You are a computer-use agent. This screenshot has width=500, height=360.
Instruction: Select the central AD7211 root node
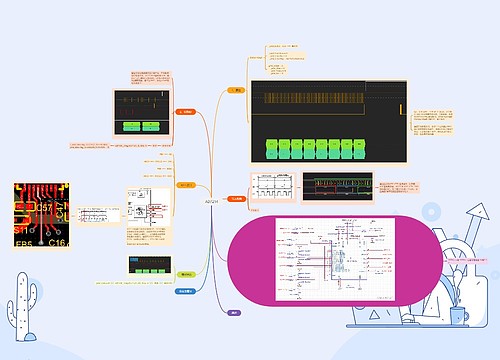211,202
